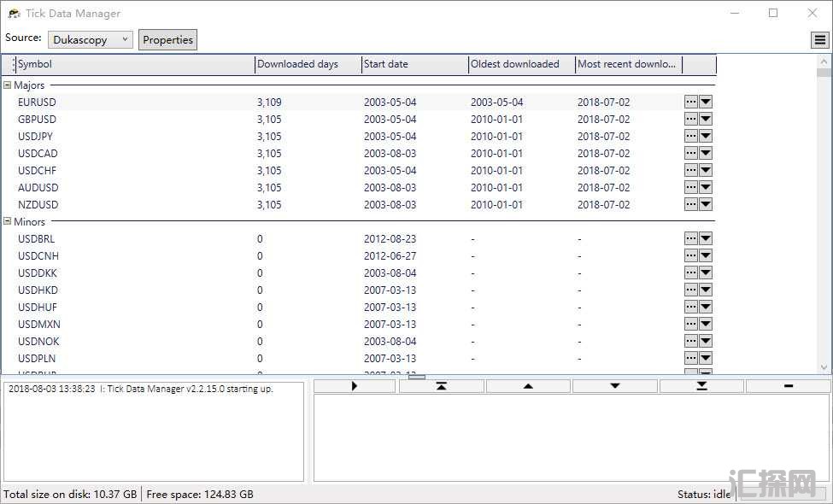Start the download queue with play button
This screenshot has height=504, width=833.
tap(355, 386)
